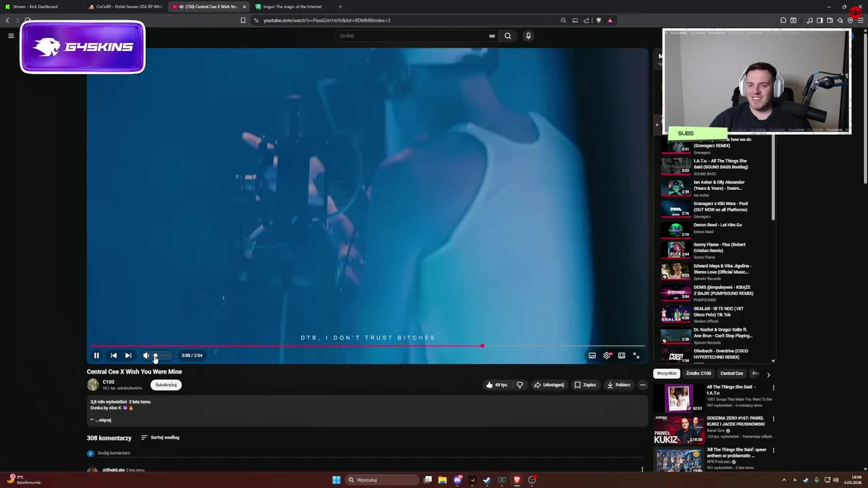868x488 pixels.
Task: Like the video (48 tys.)
Action: tap(497, 385)
